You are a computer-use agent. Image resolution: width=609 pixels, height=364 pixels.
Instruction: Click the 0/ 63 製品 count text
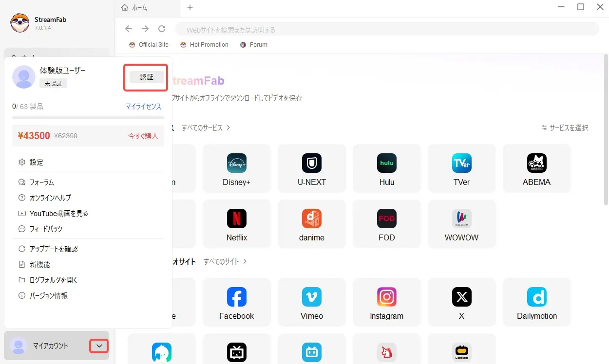coord(28,106)
